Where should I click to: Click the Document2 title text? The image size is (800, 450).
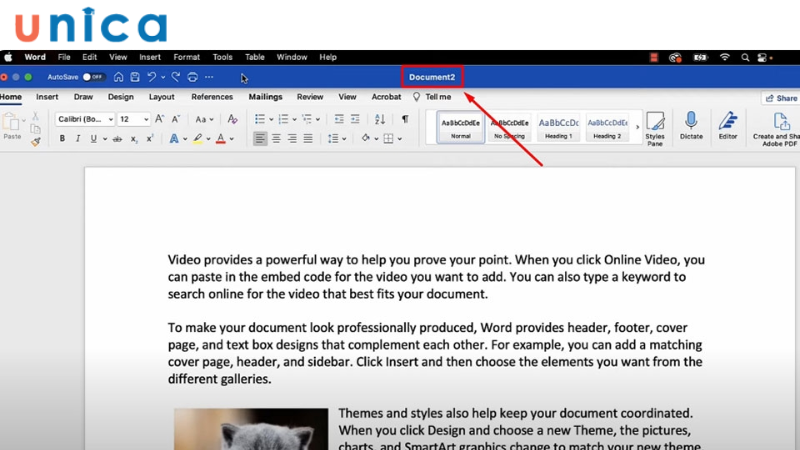pos(432,77)
